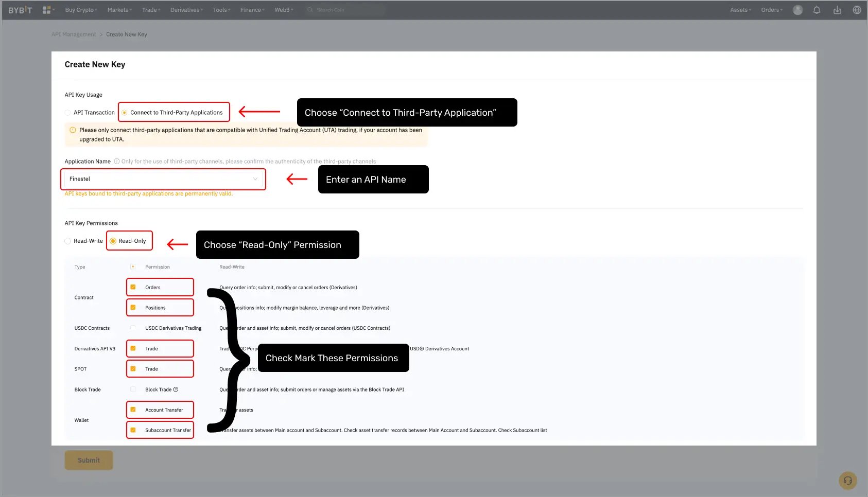Uncheck the Subaccount Transfer checkbox
Image resolution: width=868 pixels, height=497 pixels.
[133, 430]
